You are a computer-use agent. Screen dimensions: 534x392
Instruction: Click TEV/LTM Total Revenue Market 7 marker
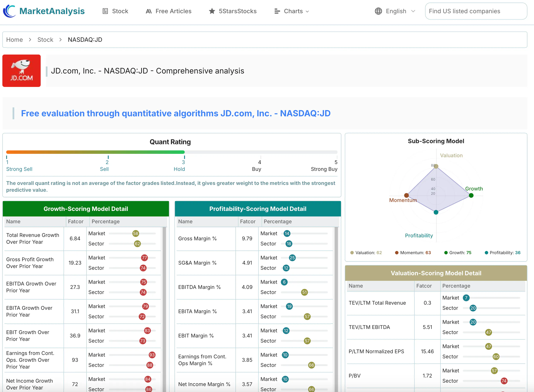coord(466,298)
